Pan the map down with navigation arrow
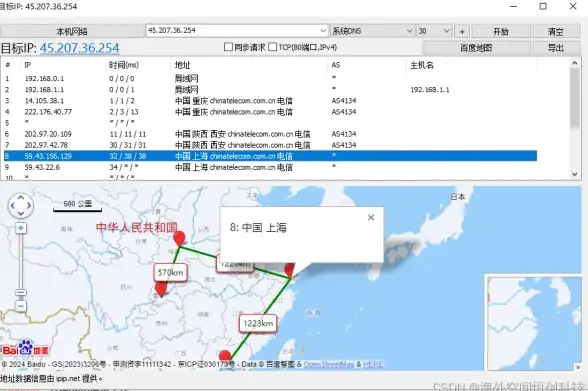The image size is (588, 391). click(x=21, y=214)
